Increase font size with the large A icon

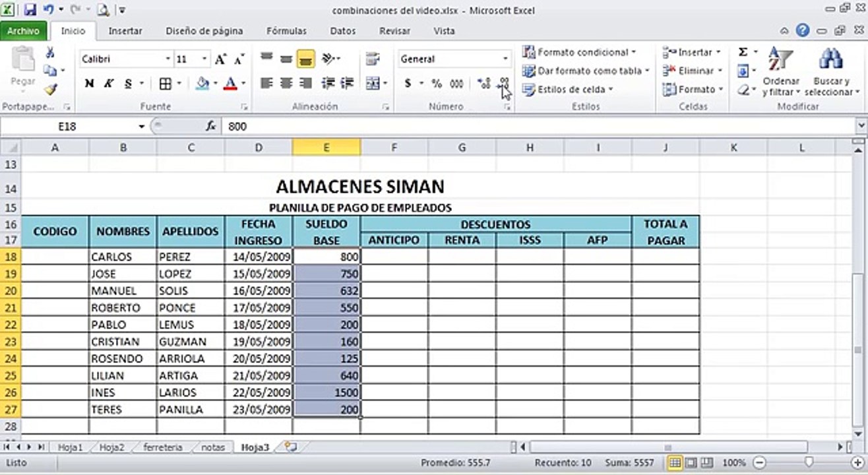click(221, 59)
